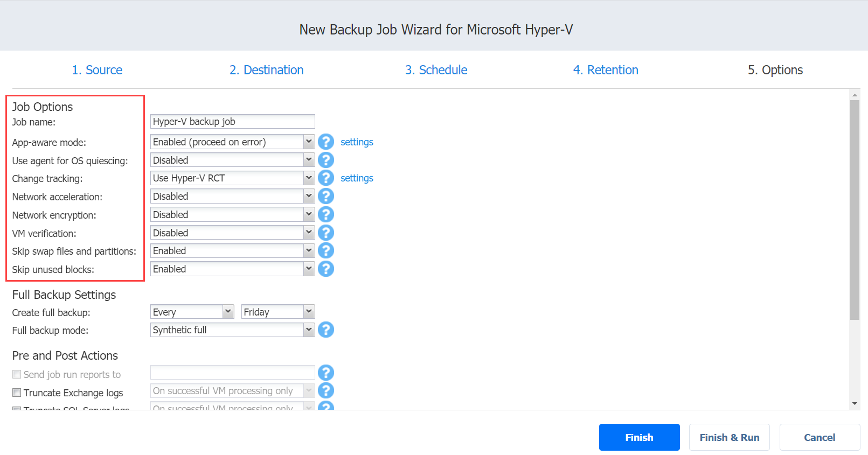Select the 5. Options step
Screen dimensions: 868x455
(775, 70)
